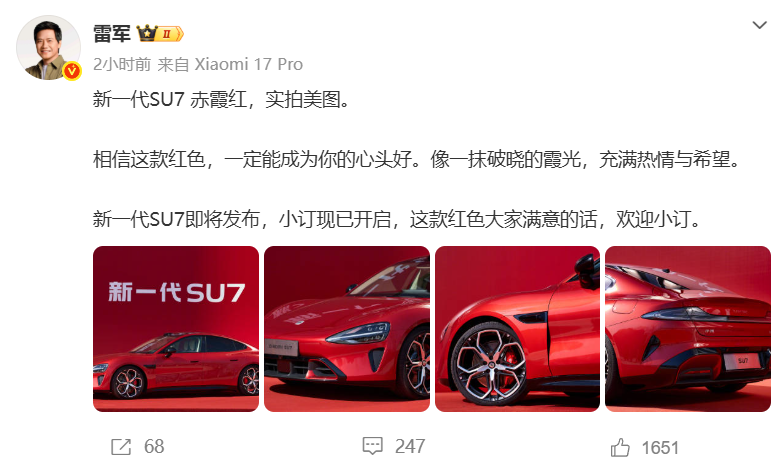Viewport: 781px width, 466px height.
Task: Open the wheel and red caliper photo
Action: click(517, 329)
